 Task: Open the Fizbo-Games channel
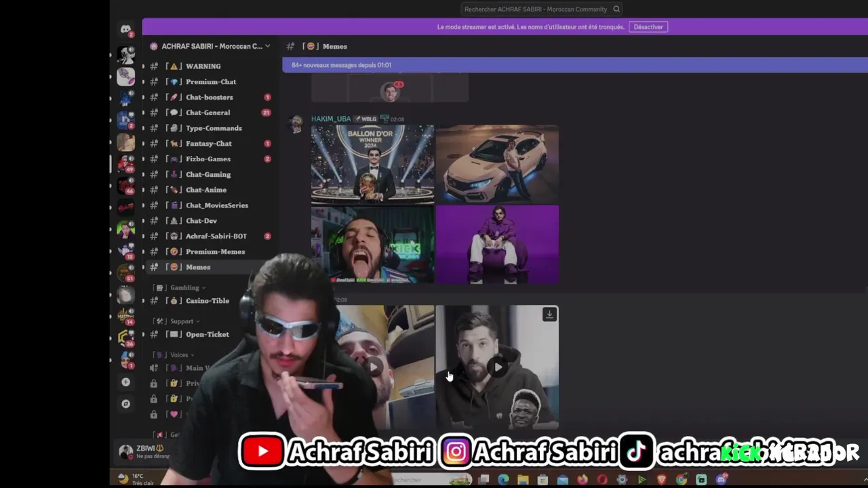point(209,159)
